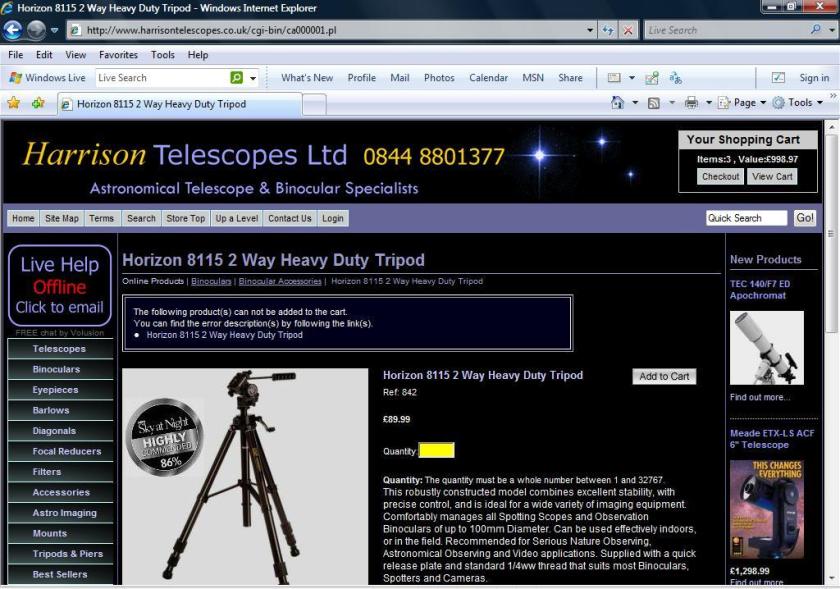The image size is (840, 589).
Task: Open the Favorites menu
Action: pos(118,55)
